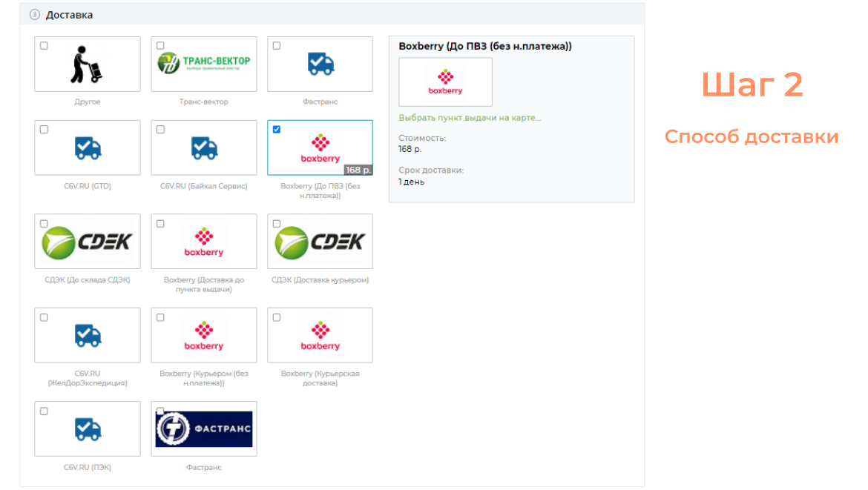
Task: Click the Транс-вектор caption text
Action: (x=204, y=102)
